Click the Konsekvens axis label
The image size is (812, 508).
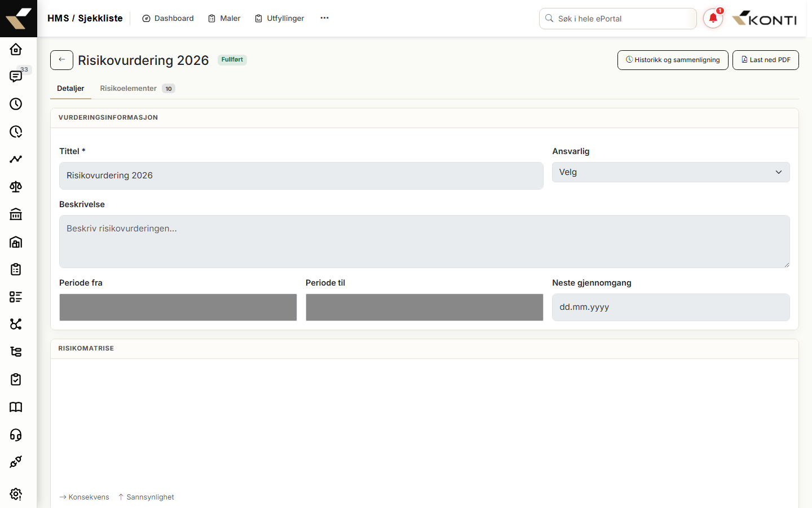(85, 497)
